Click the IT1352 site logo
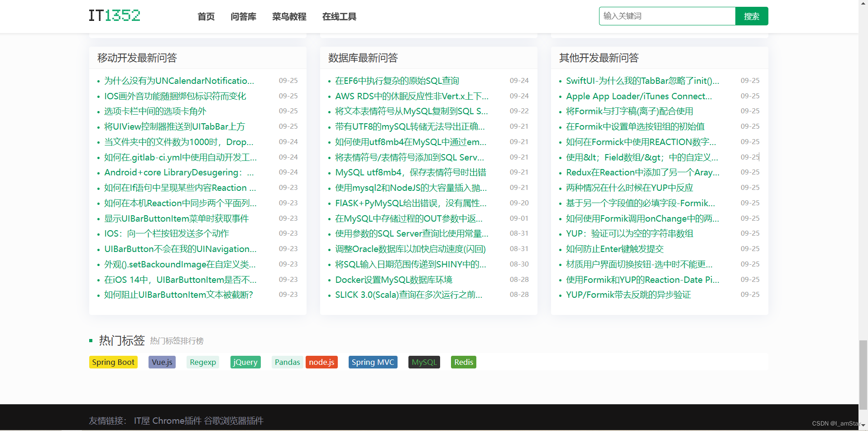The height and width of the screenshot is (431, 868). [114, 16]
